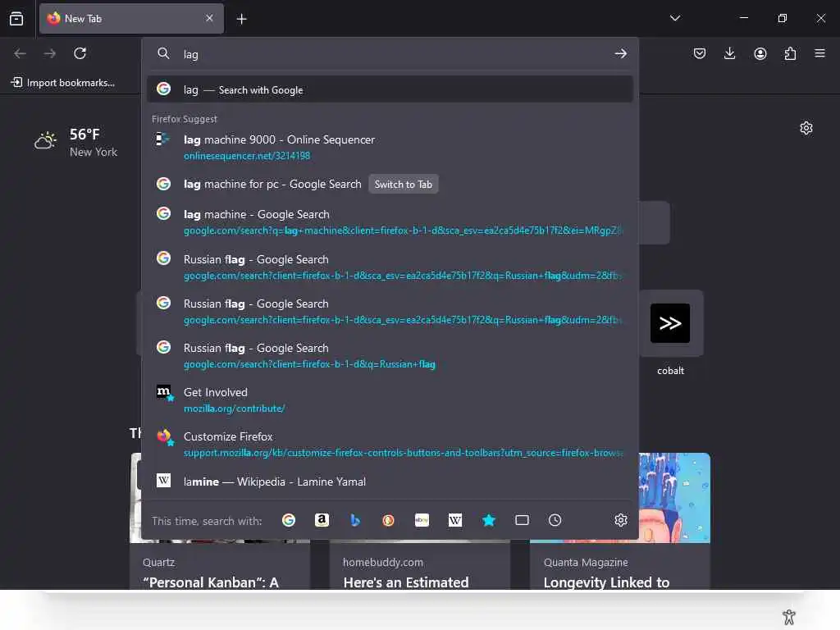The image size is (840, 630).
Task: Open lag machine 9000 Online Sequencer result
Action: [390, 147]
